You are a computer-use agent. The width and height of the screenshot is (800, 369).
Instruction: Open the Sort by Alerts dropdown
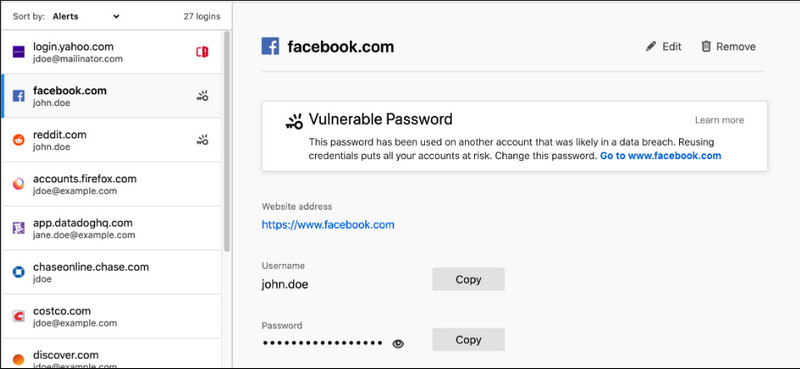[x=86, y=16]
